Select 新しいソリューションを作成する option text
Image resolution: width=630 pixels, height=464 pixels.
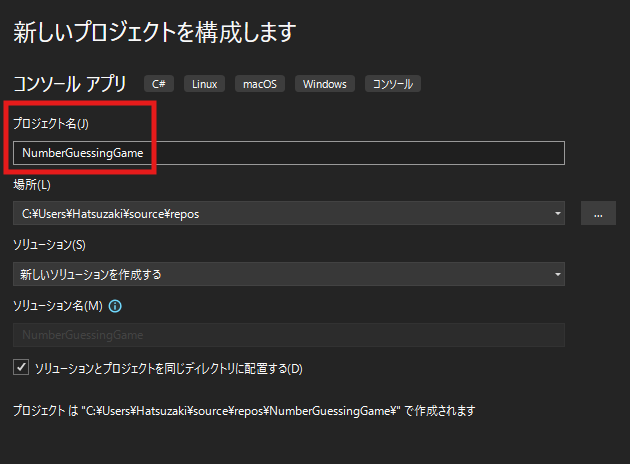pyautogui.click(x=91, y=274)
